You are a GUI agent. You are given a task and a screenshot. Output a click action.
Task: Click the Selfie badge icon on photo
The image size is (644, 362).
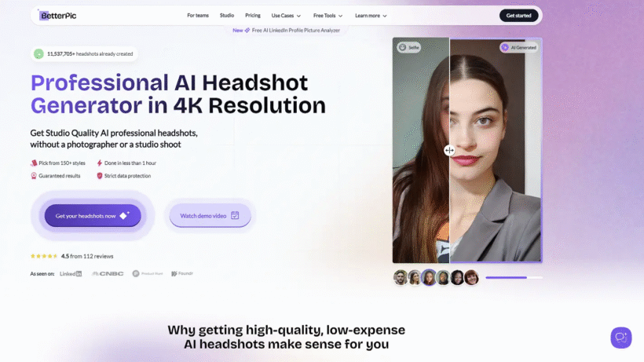(402, 47)
